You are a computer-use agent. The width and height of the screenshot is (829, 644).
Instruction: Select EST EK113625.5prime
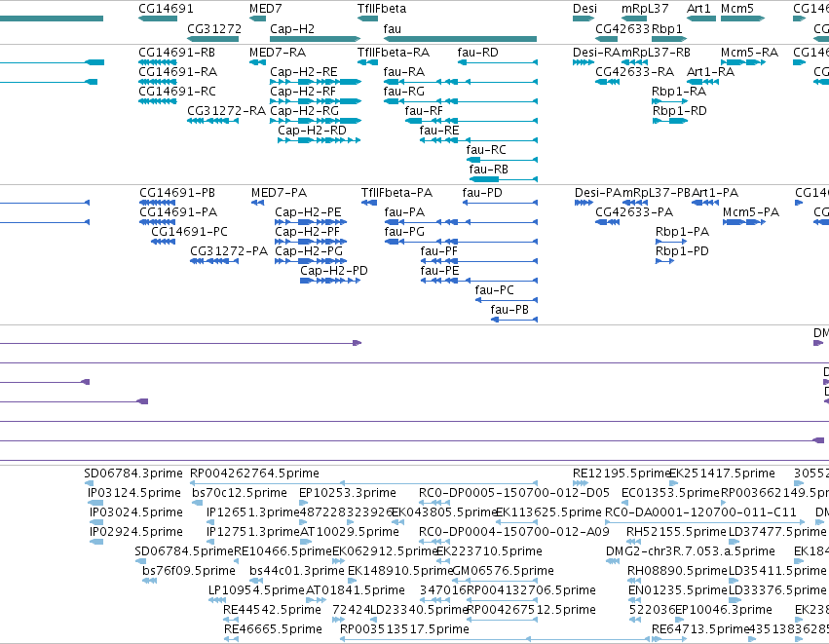click(x=516, y=522)
